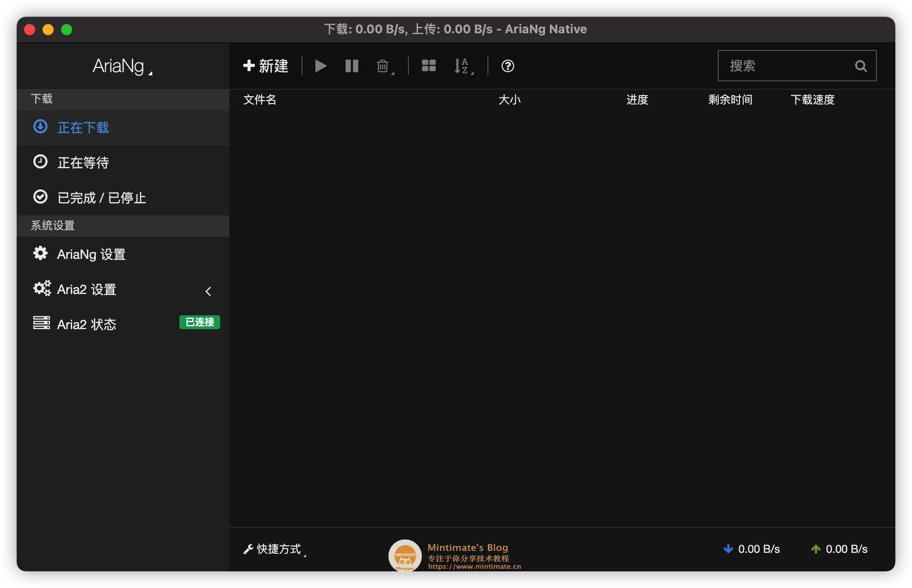Click the download clock icon beside 正在等待

(41, 162)
